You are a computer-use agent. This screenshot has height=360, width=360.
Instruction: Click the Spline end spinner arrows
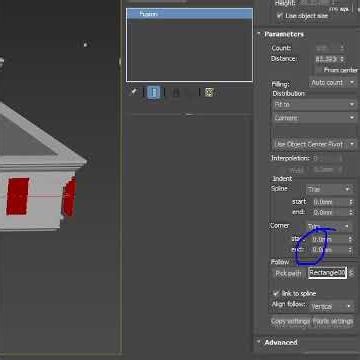[x=350, y=212]
